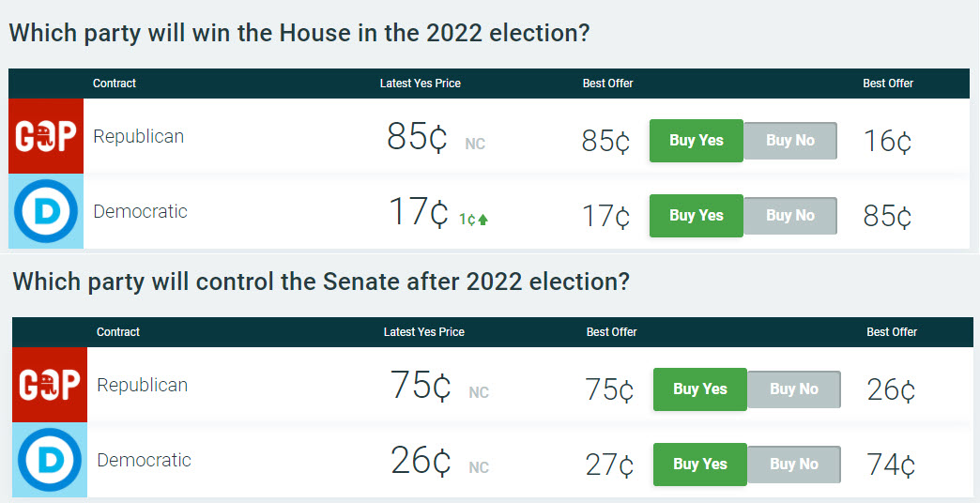Viewport: 980px width, 503px height.
Task: Click the GOP logo in Senate market
Action: pos(50,384)
